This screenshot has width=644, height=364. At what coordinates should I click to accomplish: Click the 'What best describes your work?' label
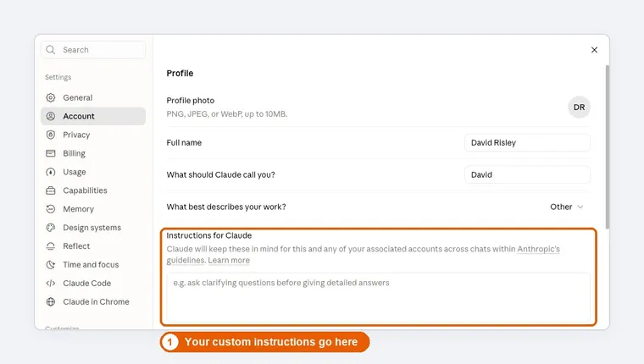pos(226,207)
